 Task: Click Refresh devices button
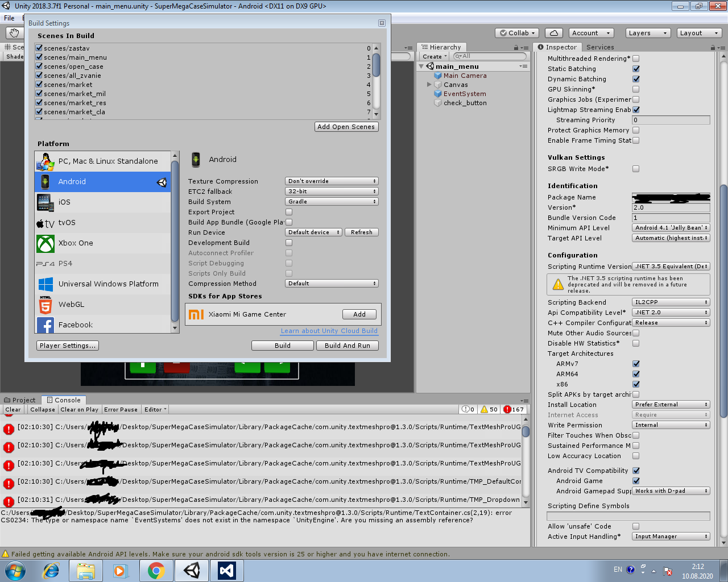(362, 232)
